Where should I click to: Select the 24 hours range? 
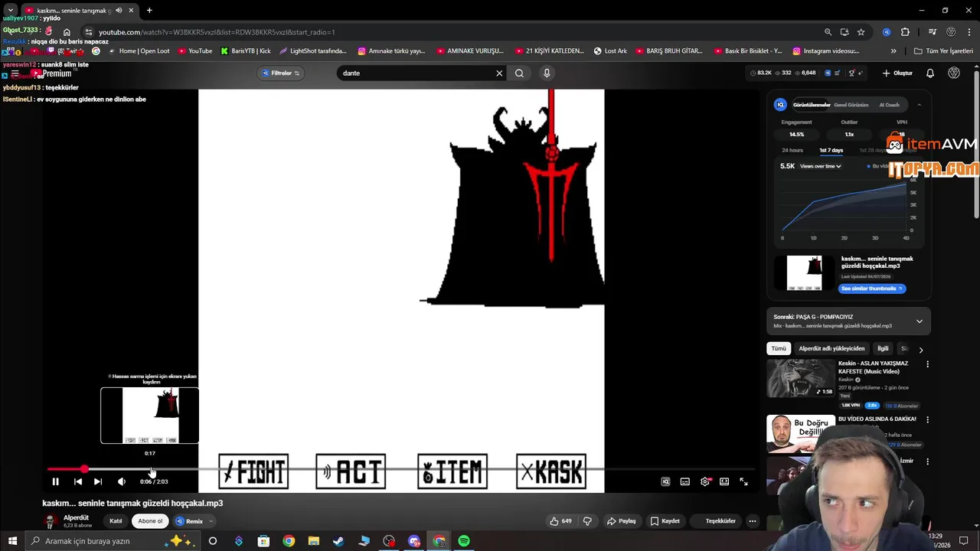click(x=792, y=150)
